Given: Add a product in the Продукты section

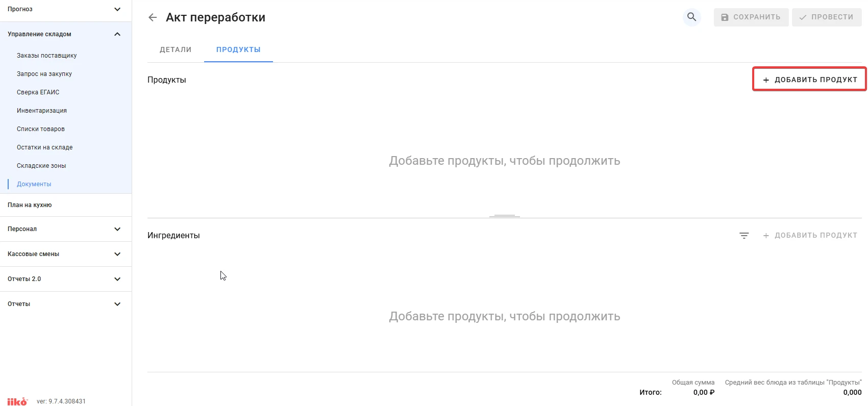Looking at the screenshot, I should coord(809,80).
